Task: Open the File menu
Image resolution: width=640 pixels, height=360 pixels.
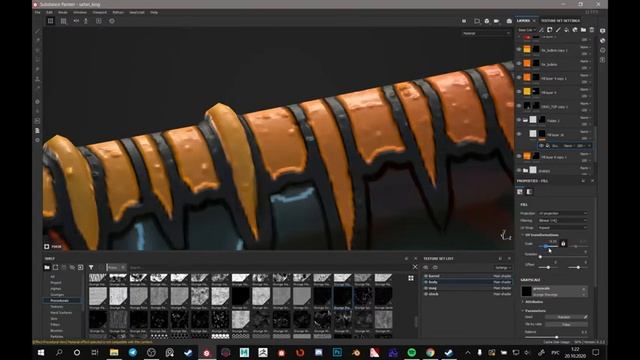Action: click(38, 12)
